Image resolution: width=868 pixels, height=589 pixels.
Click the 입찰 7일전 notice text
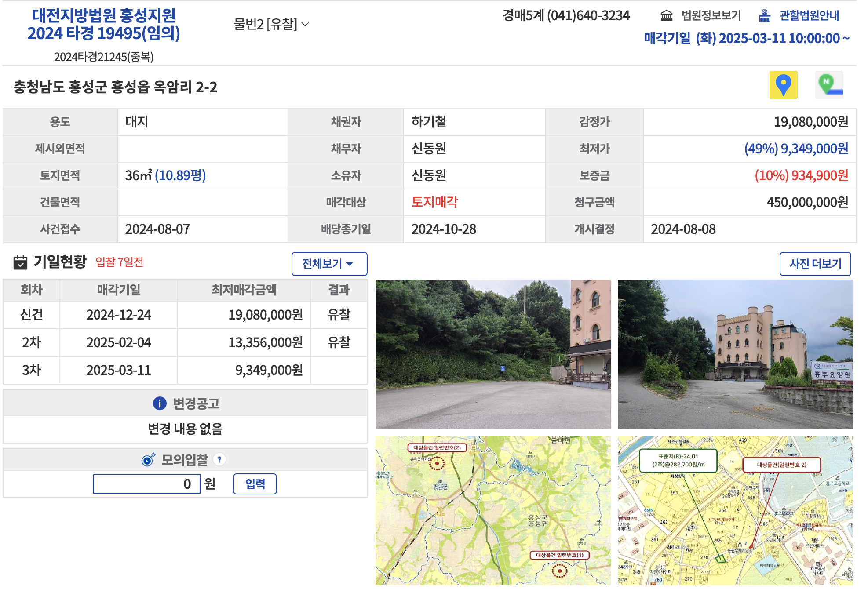coord(120,262)
